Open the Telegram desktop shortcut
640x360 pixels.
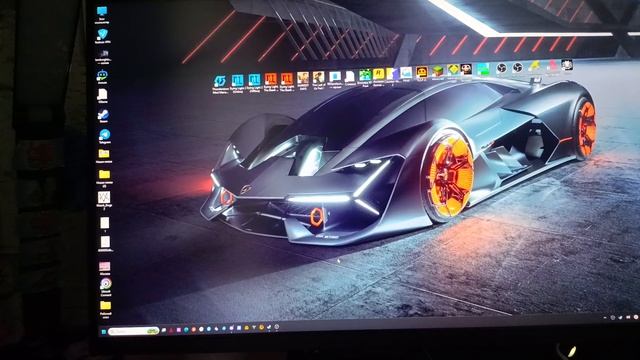pyautogui.click(x=104, y=134)
